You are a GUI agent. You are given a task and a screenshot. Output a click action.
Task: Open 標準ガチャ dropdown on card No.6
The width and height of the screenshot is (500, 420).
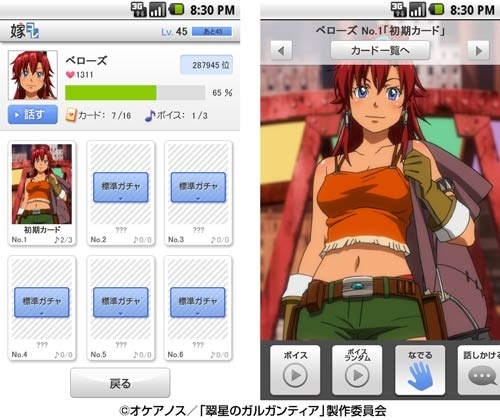(x=198, y=302)
